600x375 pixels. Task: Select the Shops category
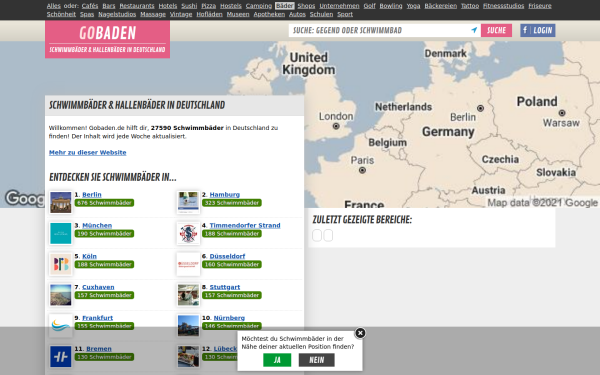click(307, 6)
